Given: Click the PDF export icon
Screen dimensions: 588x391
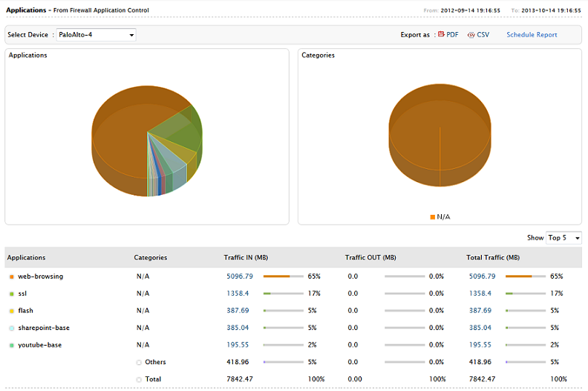Looking at the screenshot, I should point(442,35).
